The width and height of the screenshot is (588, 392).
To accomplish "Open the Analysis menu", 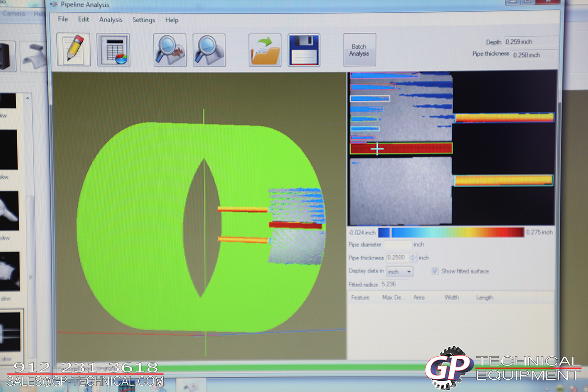I will click(111, 20).
